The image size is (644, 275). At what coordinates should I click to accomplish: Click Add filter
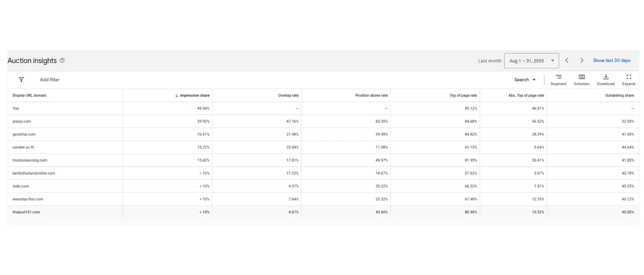click(x=50, y=80)
